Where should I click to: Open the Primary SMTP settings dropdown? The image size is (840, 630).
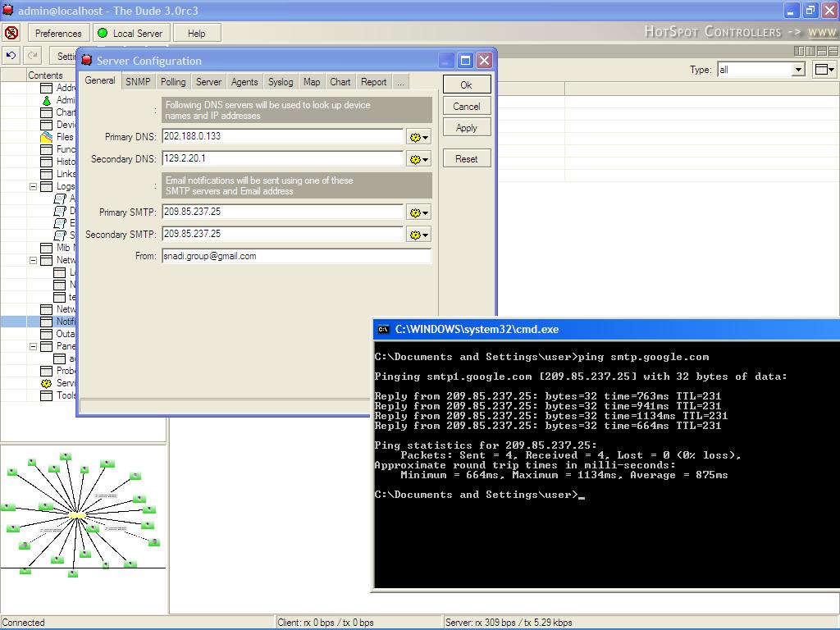click(418, 212)
